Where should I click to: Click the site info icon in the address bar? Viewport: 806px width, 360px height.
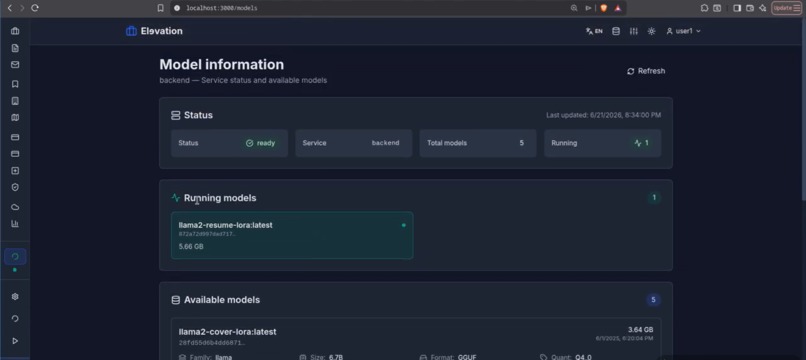177,8
